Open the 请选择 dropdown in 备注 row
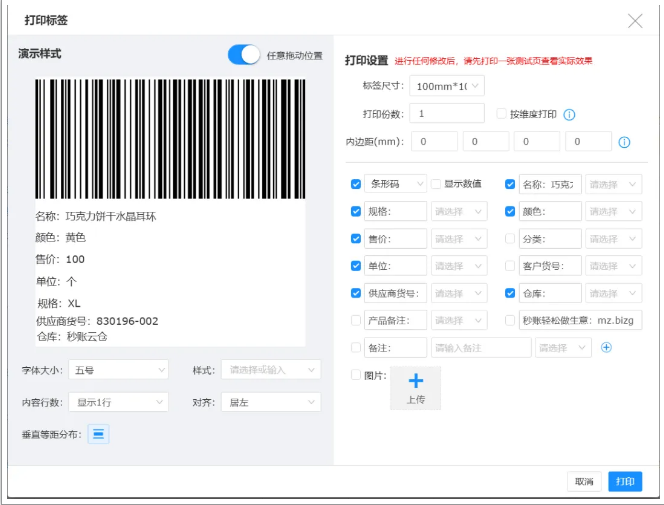Image resolution: width=664 pixels, height=505 pixels. [x=563, y=348]
